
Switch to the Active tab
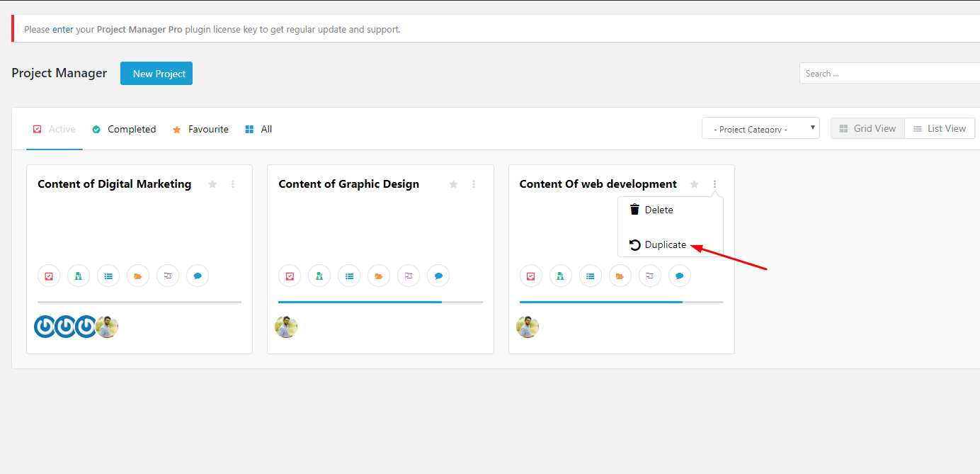click(x=55, y=129)
